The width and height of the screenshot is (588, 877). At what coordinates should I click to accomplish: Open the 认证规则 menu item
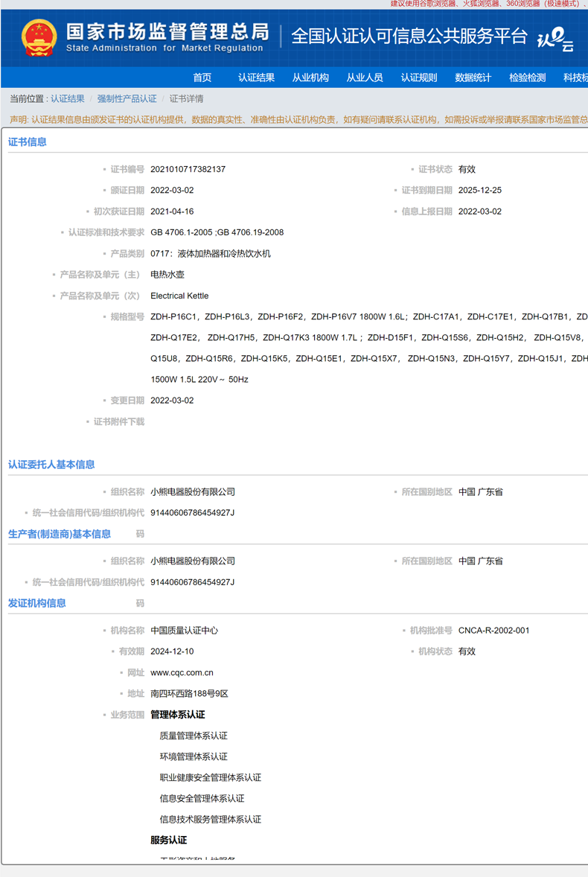coord(418,77)
